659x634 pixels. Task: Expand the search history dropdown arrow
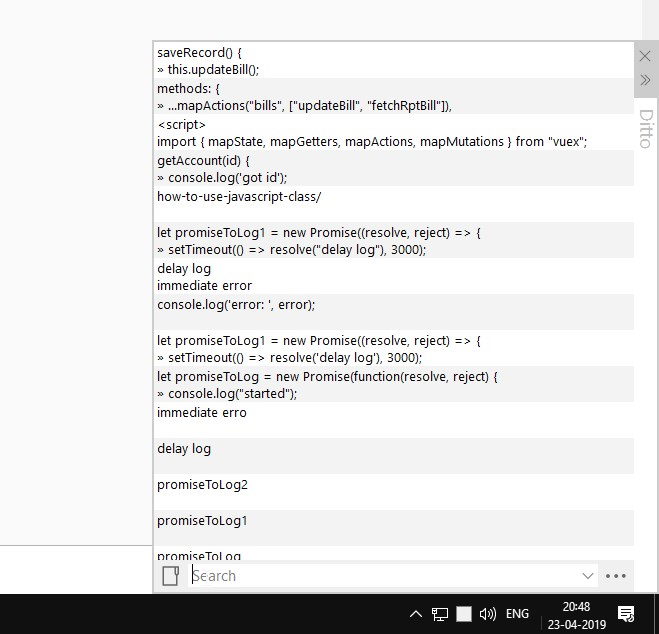point(587,576)
